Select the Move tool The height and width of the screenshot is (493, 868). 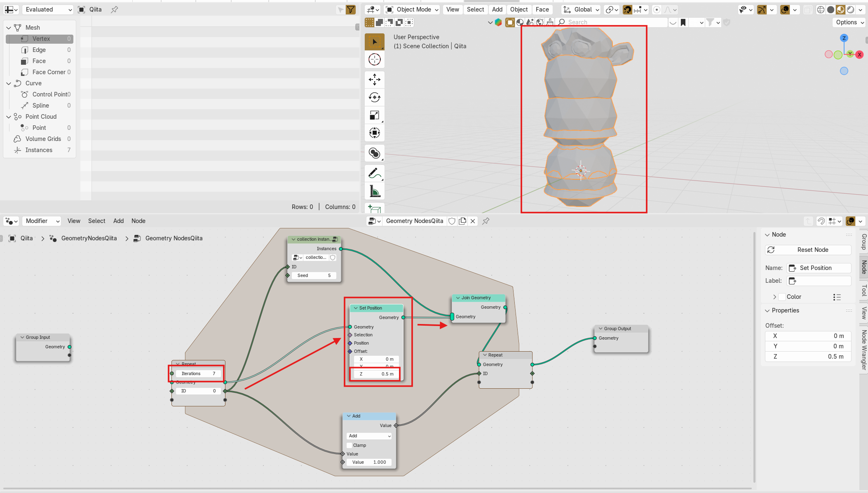click(374, 79)
